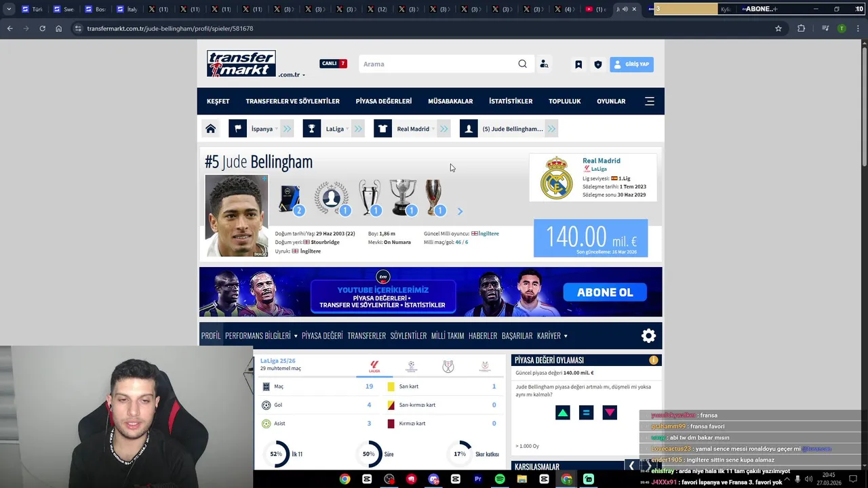The image size is (868, 488).
Task: Open the settings gear icon
Action: pos(649,335)
